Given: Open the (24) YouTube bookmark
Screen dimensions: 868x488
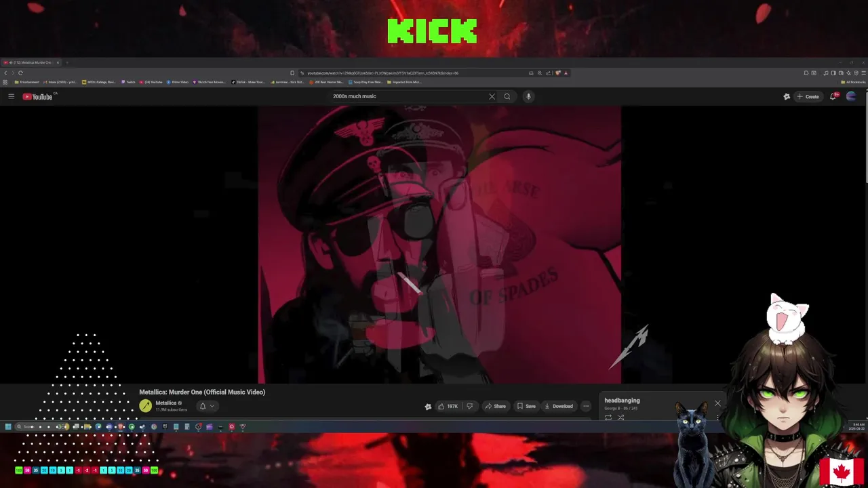Looking at the screenshot, I should click(x=151, y=82).
